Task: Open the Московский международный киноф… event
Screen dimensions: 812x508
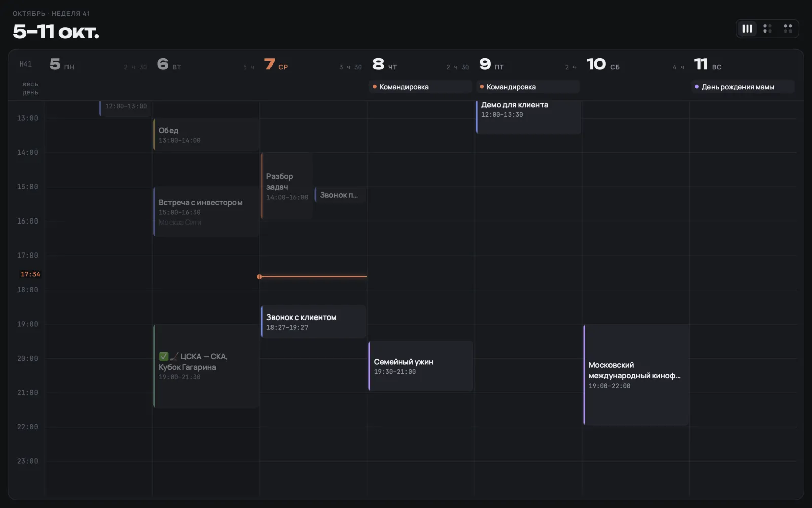Action: click(635, 374)
